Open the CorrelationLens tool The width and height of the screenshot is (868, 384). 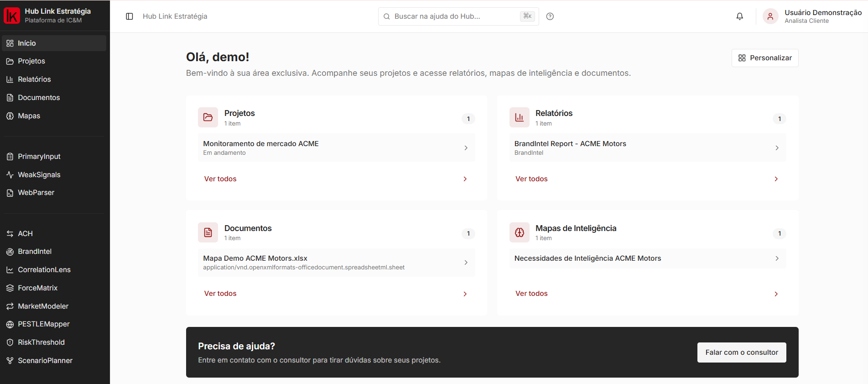click(x=54, y=270)
